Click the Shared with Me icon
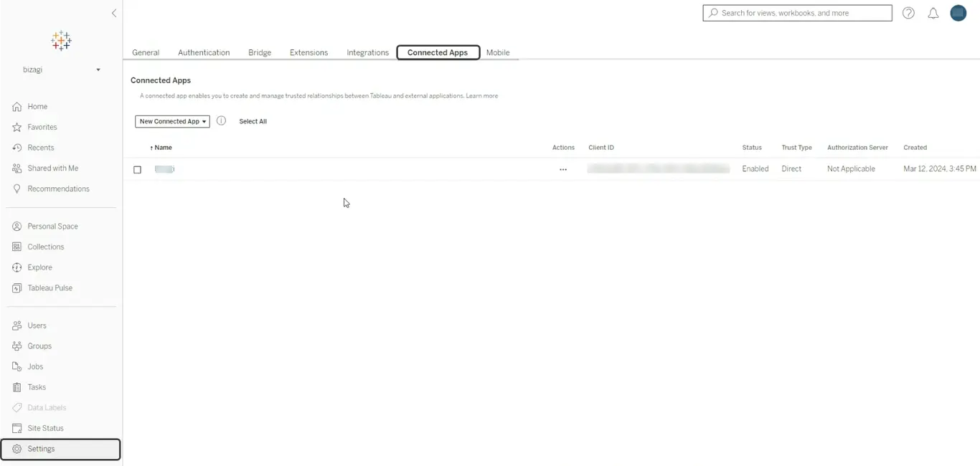Image resolution: width=980 pixels, height=466 pixels. (17, 168)
